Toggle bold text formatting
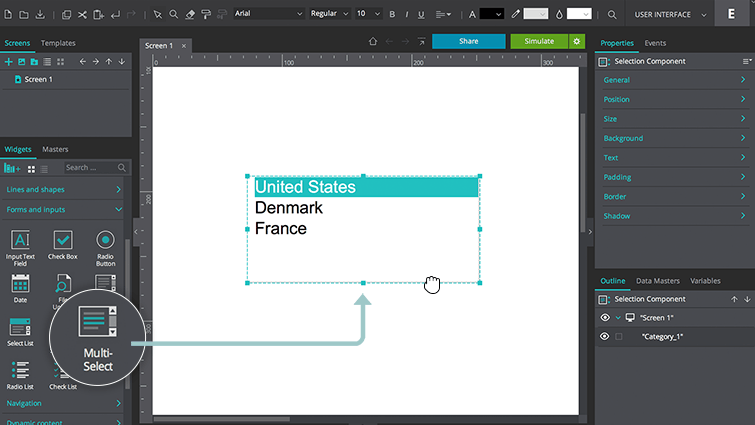Image resolution: width=755 pixels, height=425 pixels. tap(392, 14)
